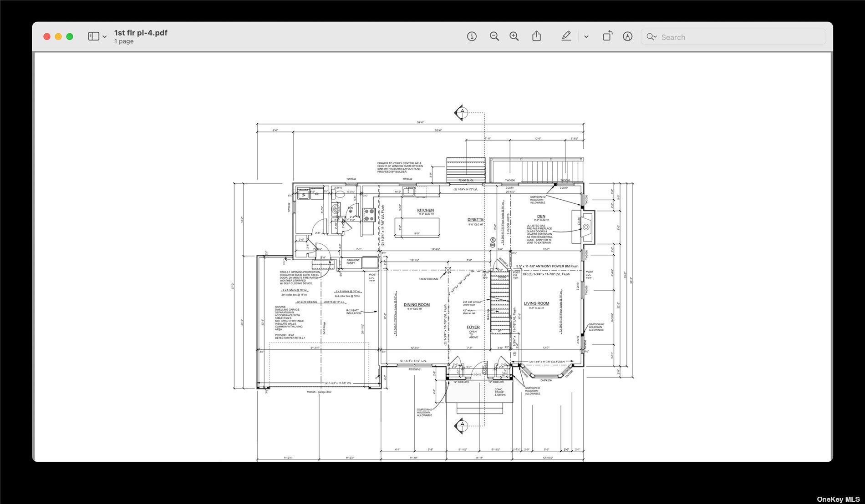This screenshot has width=865, height=504.
Task: Enter full screen via the green button
Action: (x=70, y=36)
